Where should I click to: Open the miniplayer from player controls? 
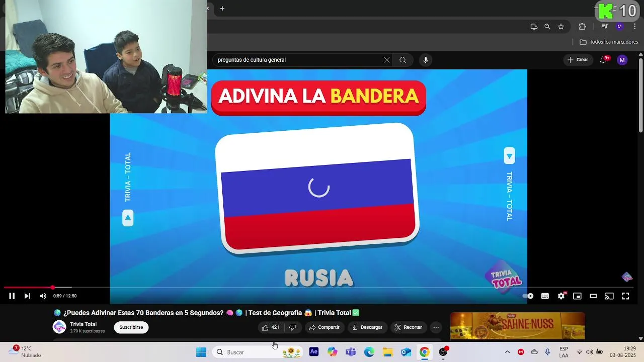(x=577, y=296)
